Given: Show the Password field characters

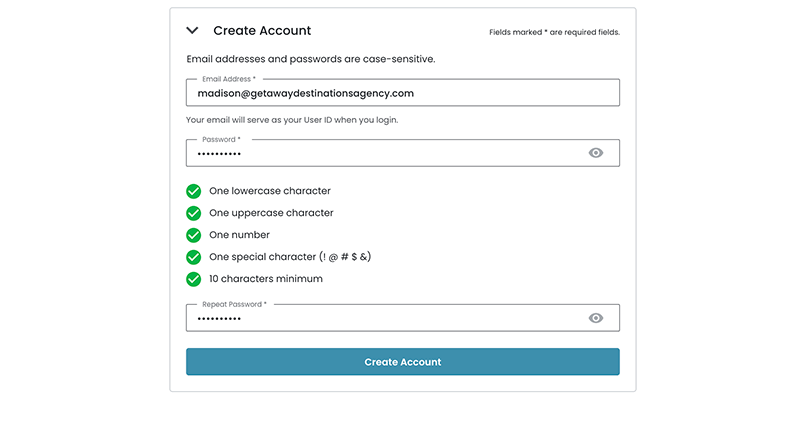Looking at the screenshot, I should 596,153.
